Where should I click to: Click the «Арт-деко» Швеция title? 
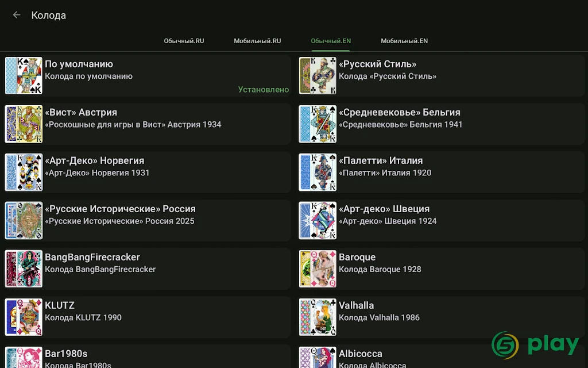(x=384, y=209)
